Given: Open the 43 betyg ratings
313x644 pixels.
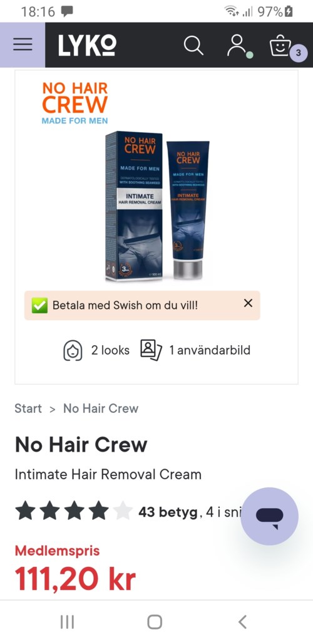Looking at the screenshot, I should point(168,512).
